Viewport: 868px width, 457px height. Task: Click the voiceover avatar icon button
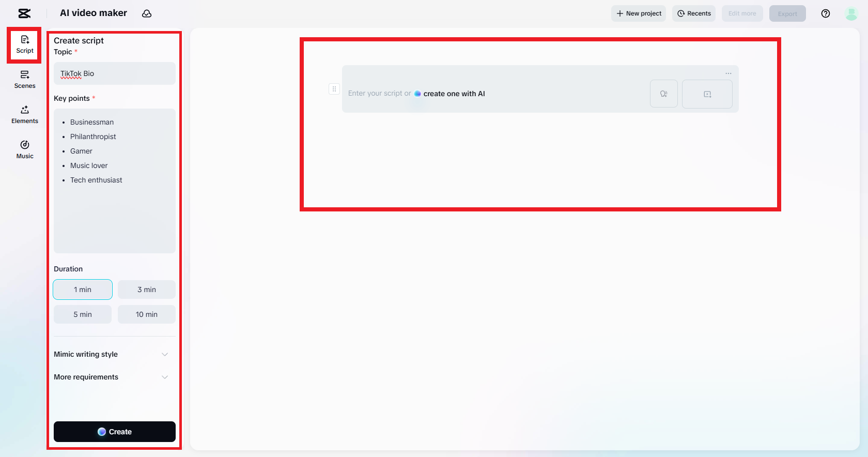664,94
